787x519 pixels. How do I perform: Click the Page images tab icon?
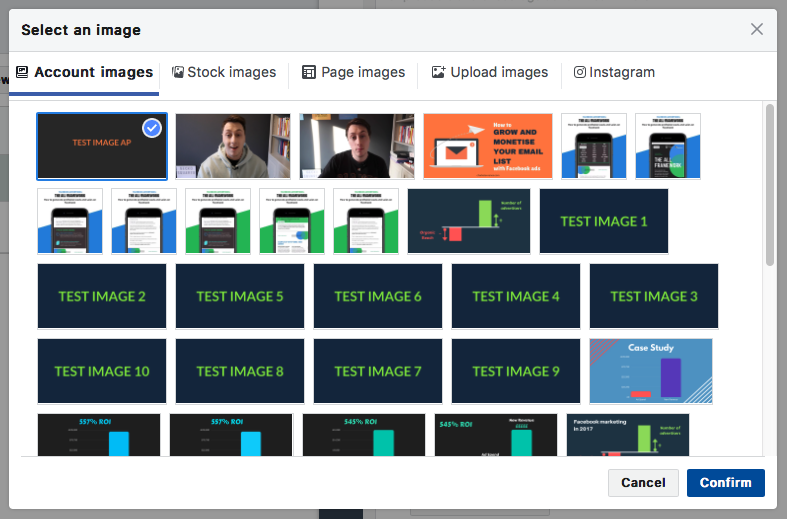pos(309,72)
